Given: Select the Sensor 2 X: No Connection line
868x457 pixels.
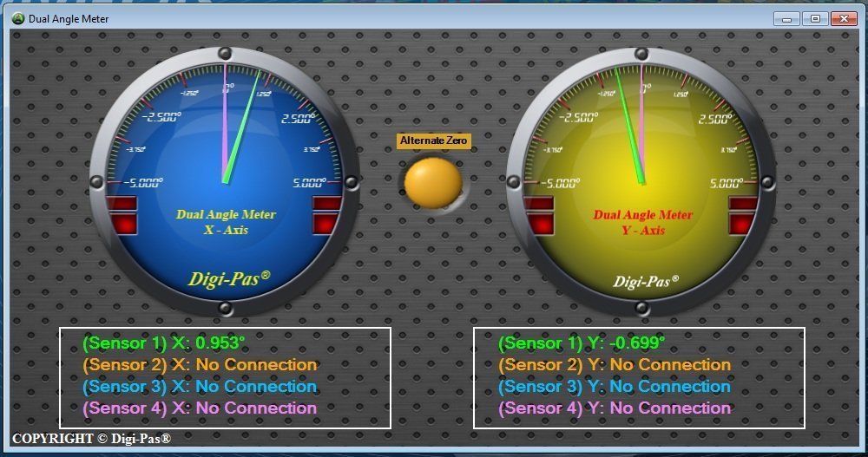Looking at the screenshot, I should tap(200, 364).
